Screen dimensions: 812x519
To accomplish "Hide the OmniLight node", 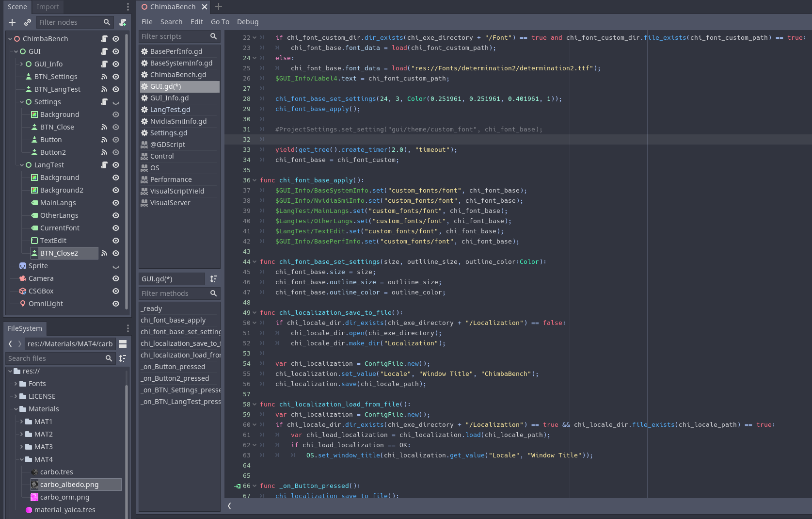I will pyautogui.click(x=116, y=304).
